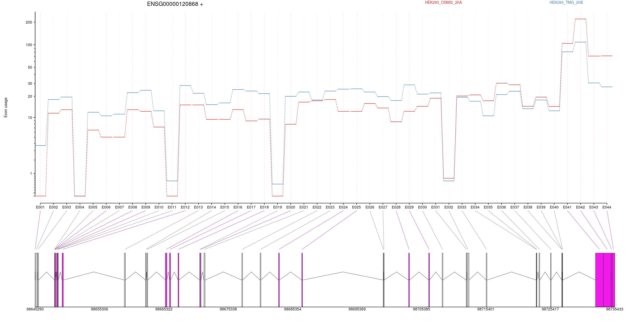Click exon label E036

click(502, 207)
